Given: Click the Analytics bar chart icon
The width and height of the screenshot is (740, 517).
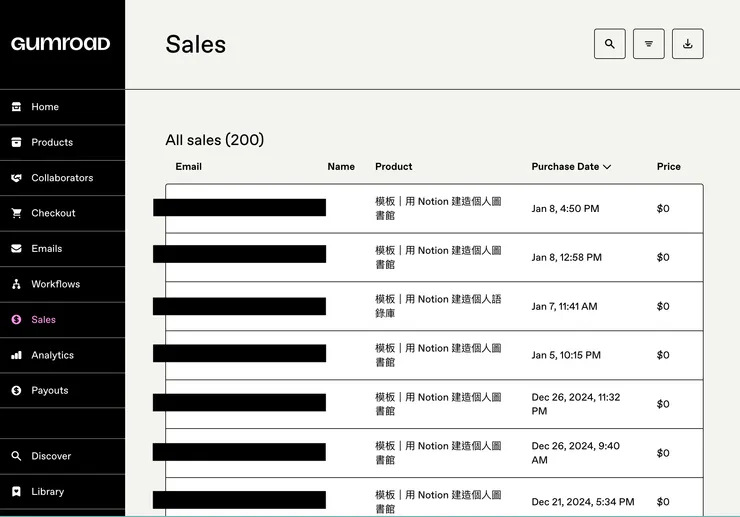Looking at the screenshot, I should tap(16, 355).
